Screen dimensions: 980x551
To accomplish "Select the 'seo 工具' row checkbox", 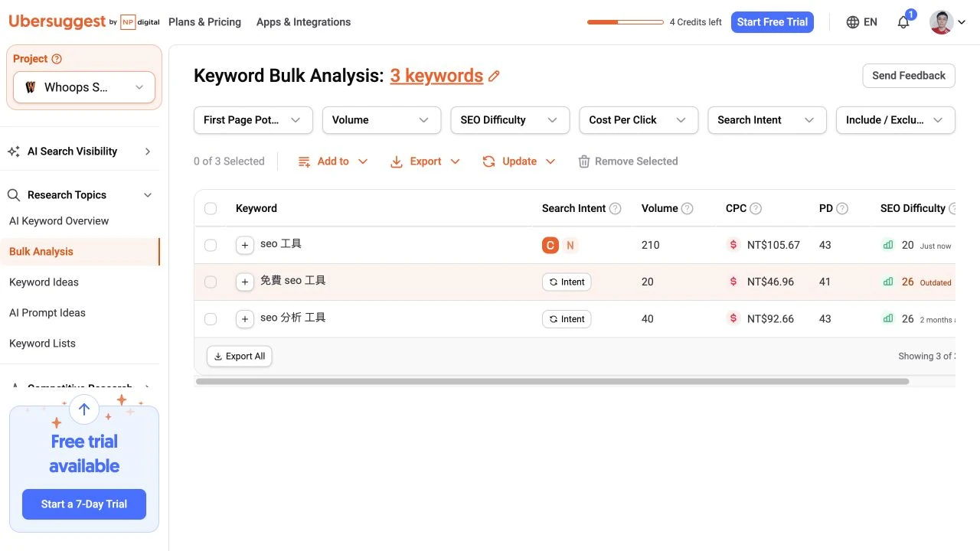I will point(211,245).
